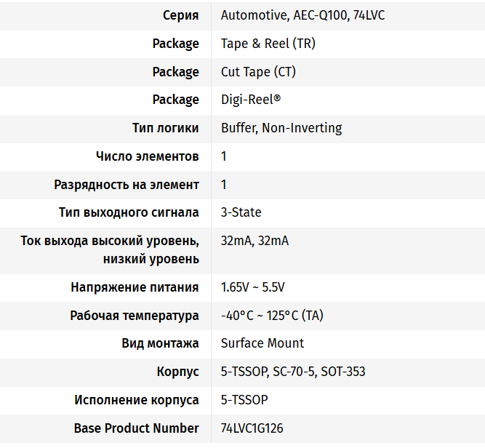Click the Base Product Number label
The image size is (485, 448).
[x=136, y=428]
